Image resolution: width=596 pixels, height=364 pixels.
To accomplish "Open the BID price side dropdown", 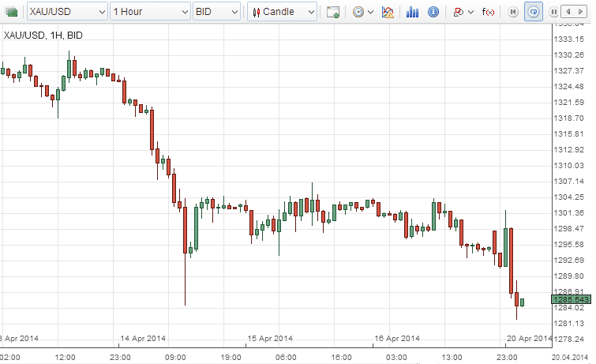I will (x=216, y=12).
